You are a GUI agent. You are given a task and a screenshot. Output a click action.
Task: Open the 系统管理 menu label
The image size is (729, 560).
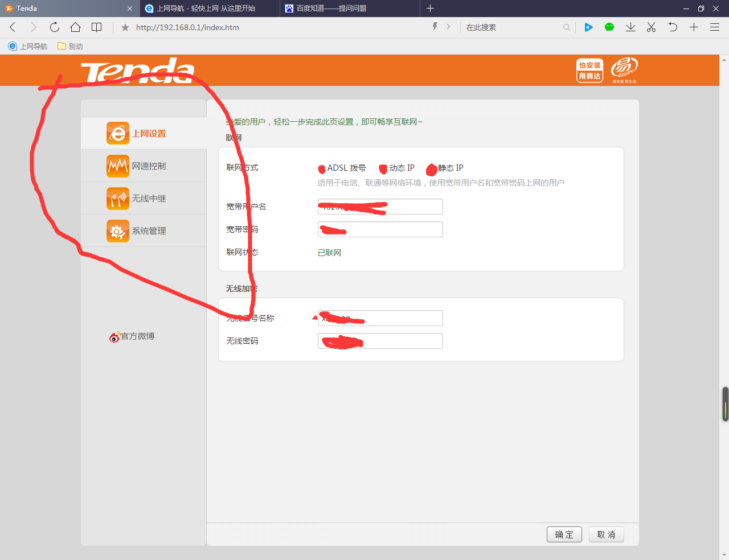click(149, 231)
